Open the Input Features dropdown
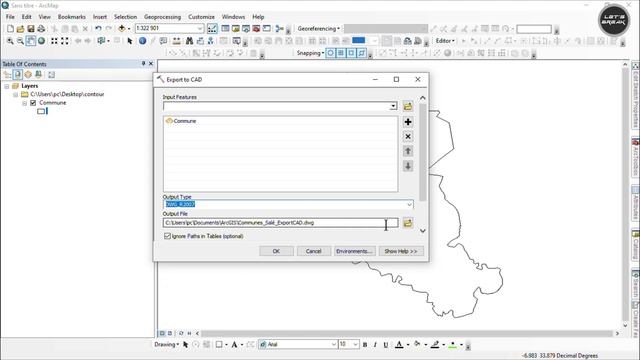 point(393,106)
